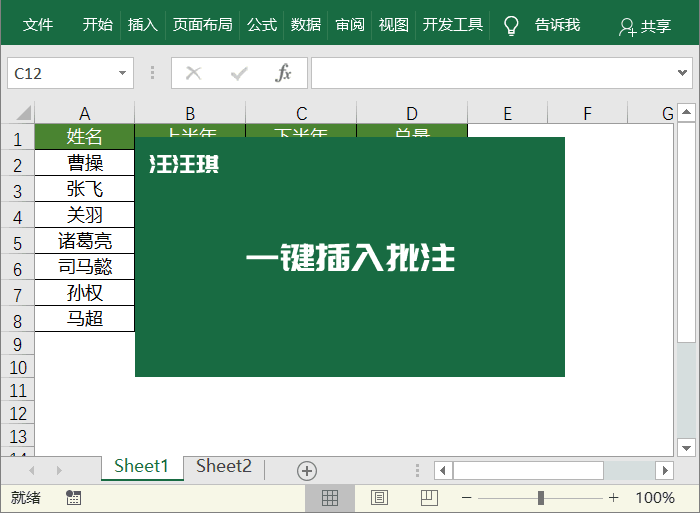Open the 文件 menu
This screenshot has width=700, height=513.
pos(38,25)
